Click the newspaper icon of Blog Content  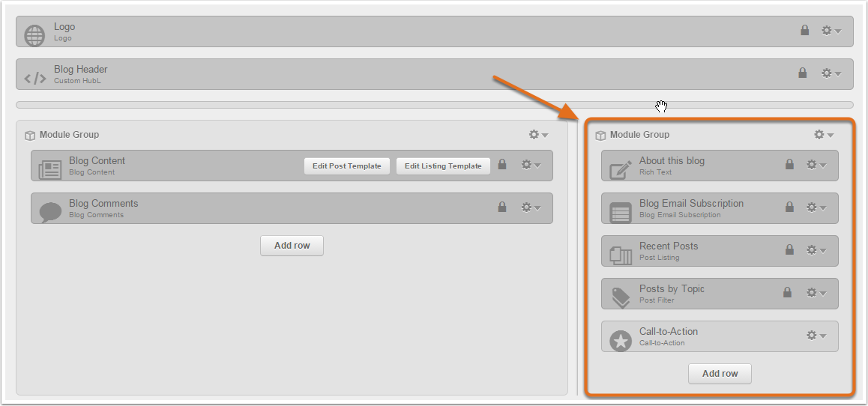point(49,169)
